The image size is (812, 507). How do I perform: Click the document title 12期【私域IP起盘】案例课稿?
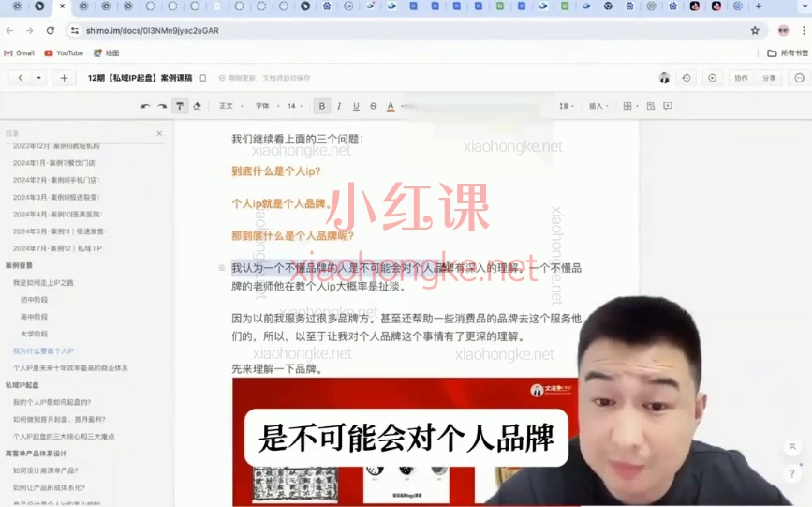click(x=140, y=78)
